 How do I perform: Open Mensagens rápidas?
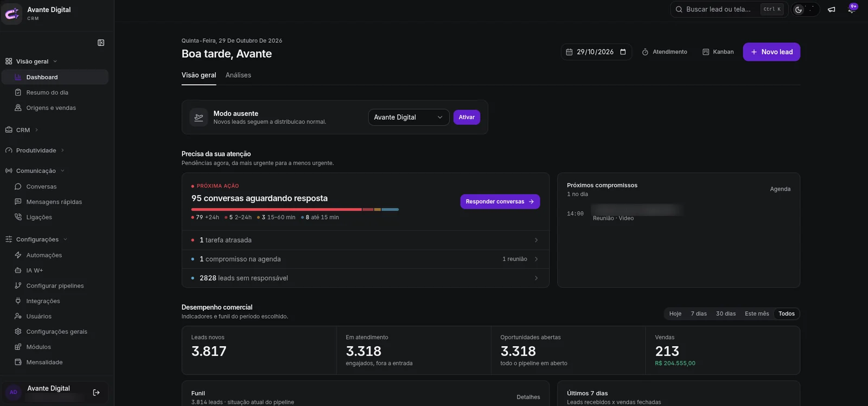(x=55, y=201)
